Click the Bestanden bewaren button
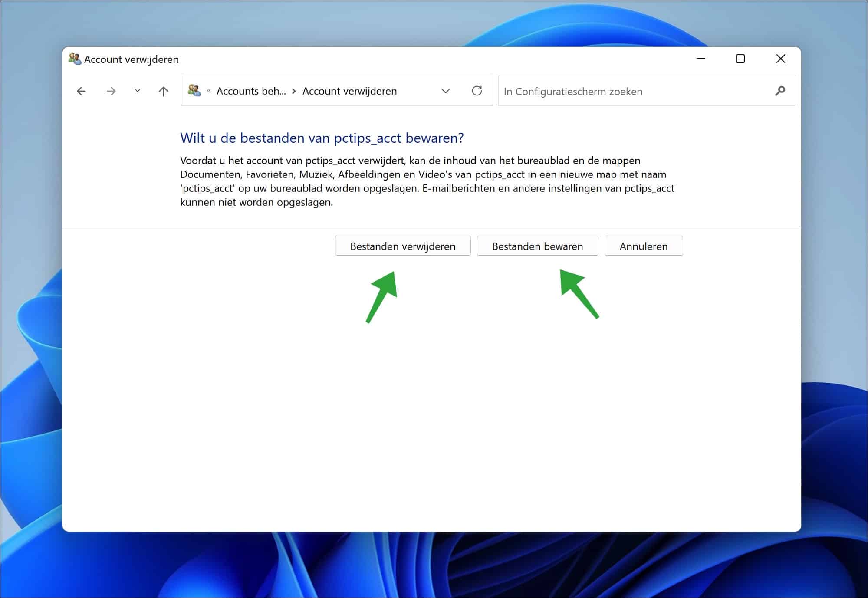The width and height of the screenshot is (868, 598). [537, 246]
